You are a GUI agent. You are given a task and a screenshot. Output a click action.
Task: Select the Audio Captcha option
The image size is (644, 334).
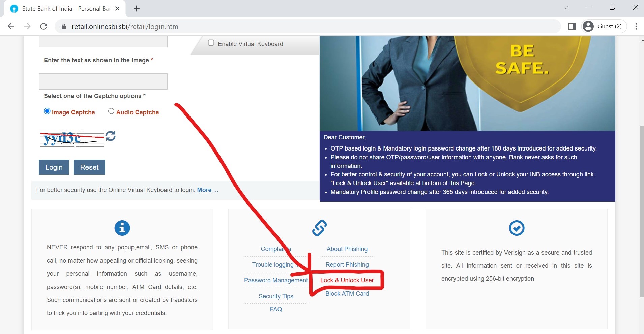tap(111, 111)
